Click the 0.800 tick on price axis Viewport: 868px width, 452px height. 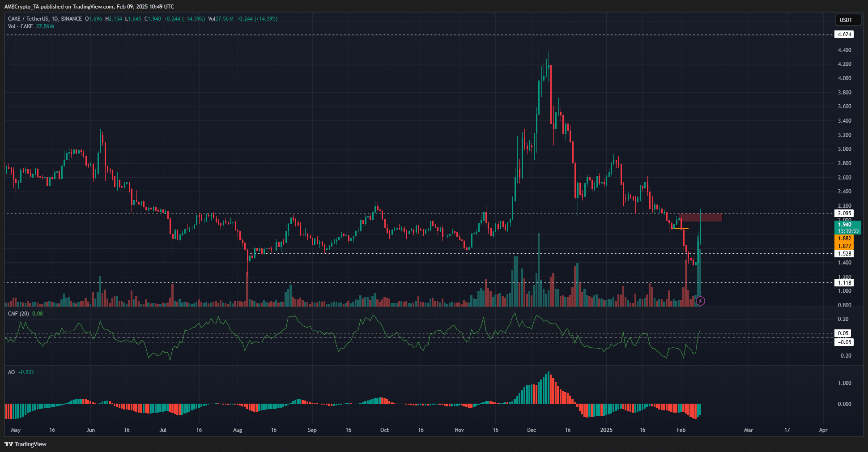pyautogui.click(x=844, y=305)
